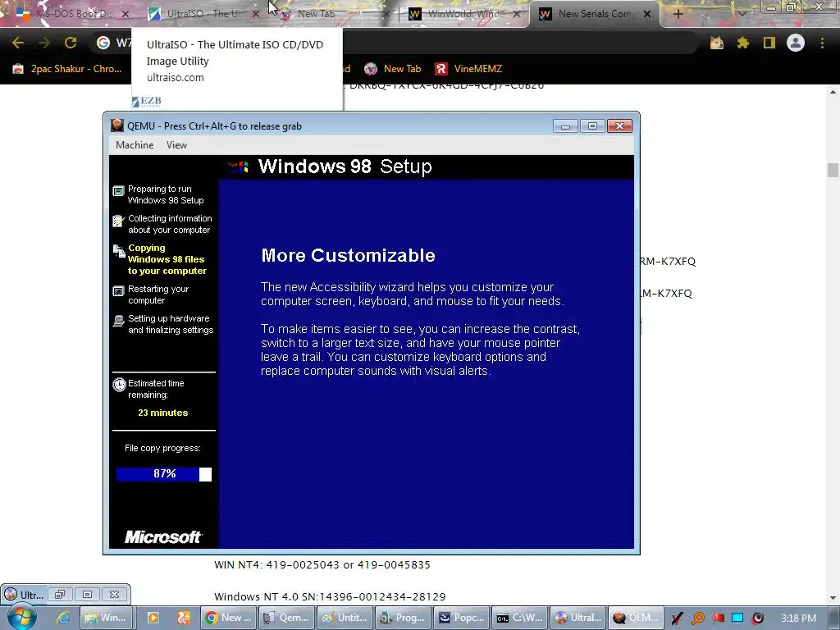The image size is (840, 630).
Task: Click the magnifier tray icon
Action: (697, 619)
